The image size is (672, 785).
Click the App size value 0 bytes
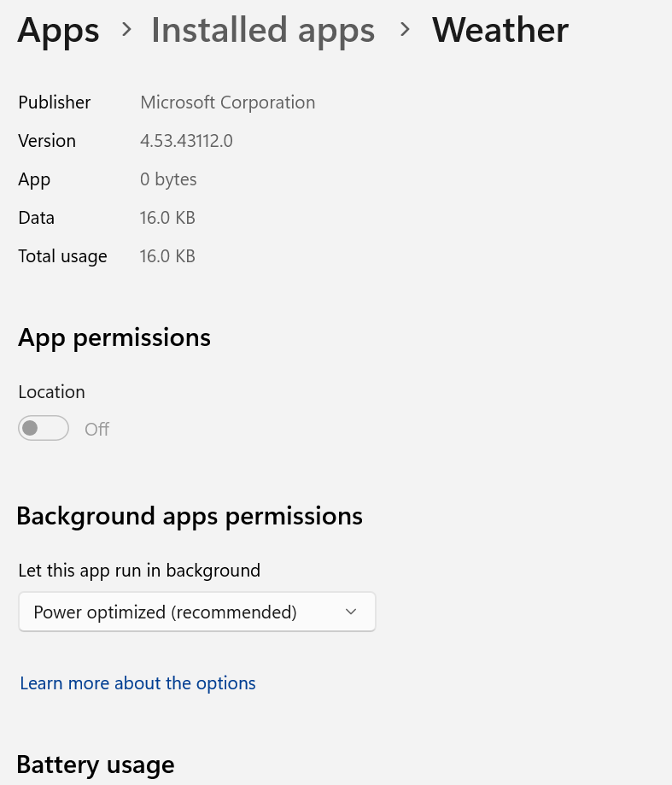168,179
